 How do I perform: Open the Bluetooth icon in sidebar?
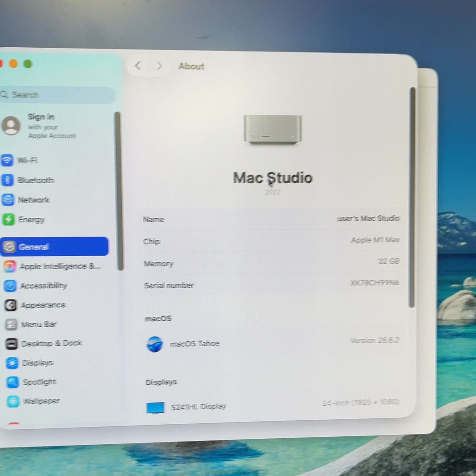pos(8,180)
